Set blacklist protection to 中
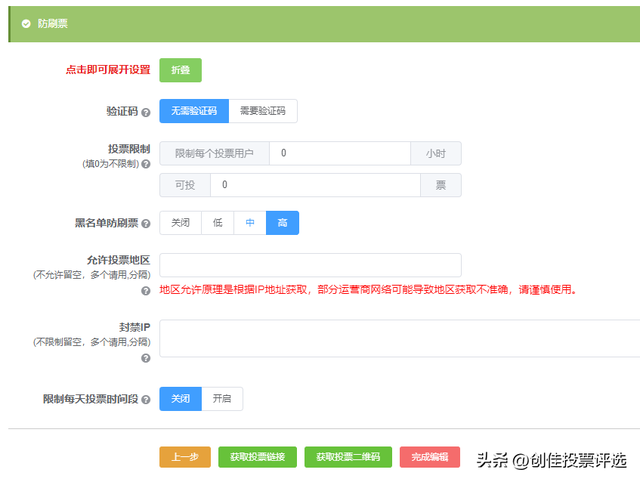The height and width of the screenshot is (482, 640). pyautogui.click(x=250, y=223)
